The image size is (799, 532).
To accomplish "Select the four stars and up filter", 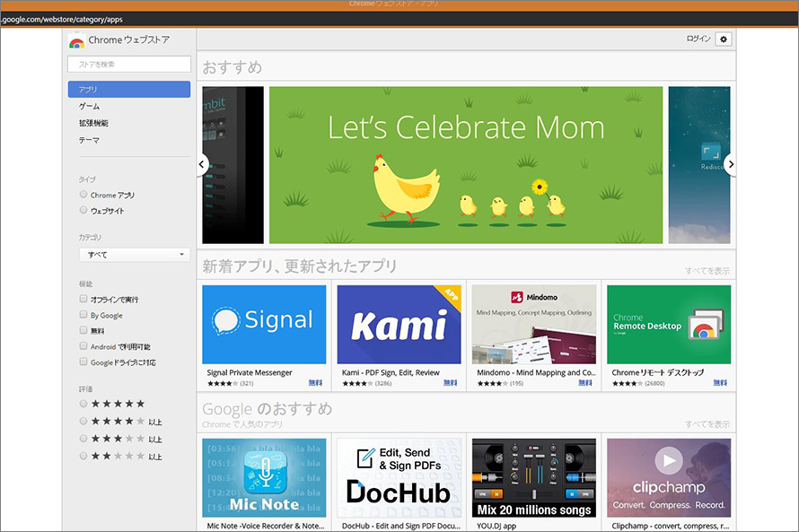I will (x=83, y=421).
